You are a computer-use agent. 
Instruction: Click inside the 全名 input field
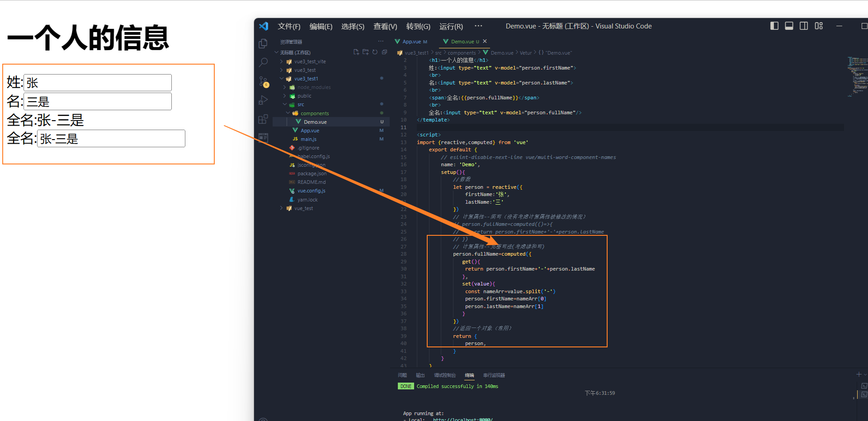(x=111, y=138)
